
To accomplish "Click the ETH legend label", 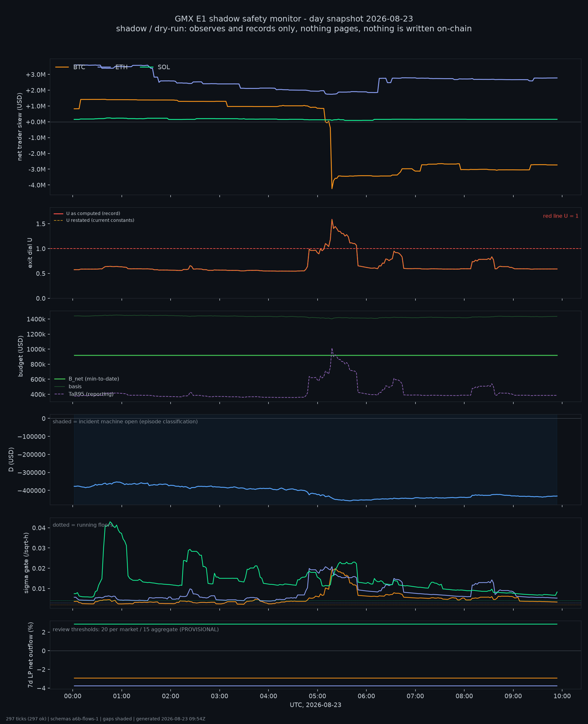I will tap(121, 67).
